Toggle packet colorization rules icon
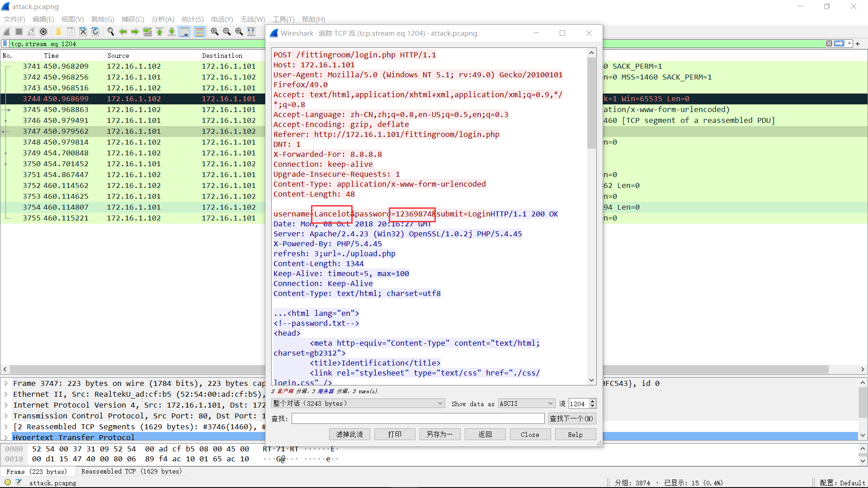Image resolution: width=868 pixels, height=488 pixels. coord(199,32)
